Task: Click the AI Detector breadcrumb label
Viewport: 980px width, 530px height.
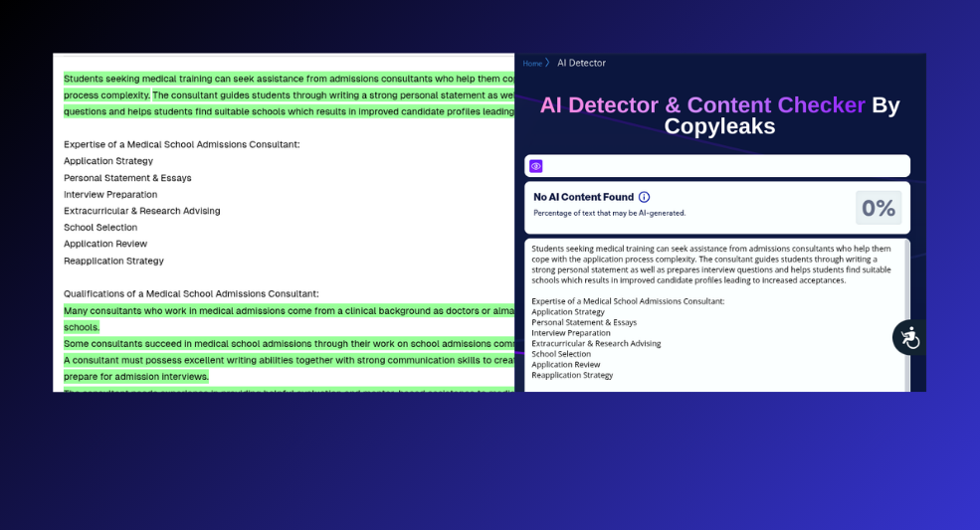Action: (x=581, y=63)
